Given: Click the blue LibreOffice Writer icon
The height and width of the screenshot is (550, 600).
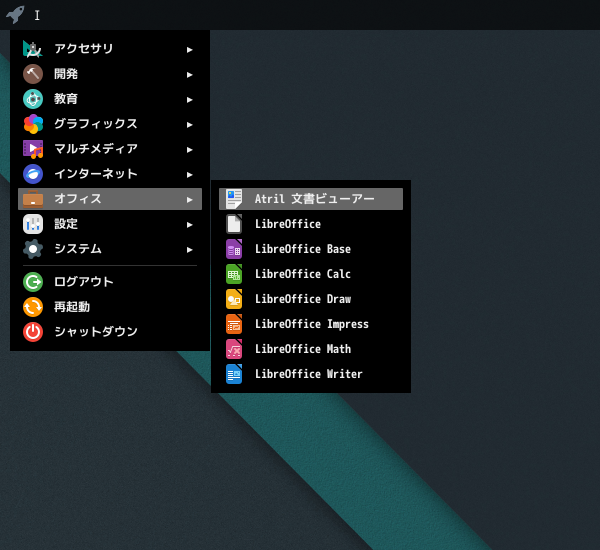Looking at the screenshot, I should pos(234,374).
